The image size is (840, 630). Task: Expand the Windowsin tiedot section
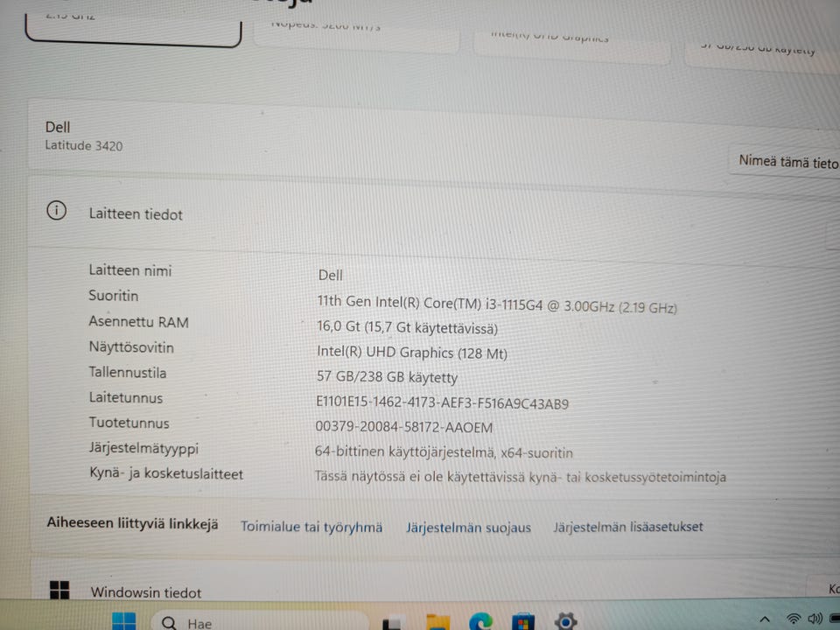click(435, 583)
